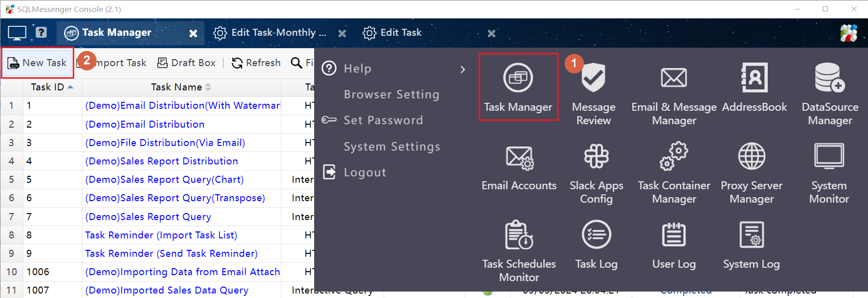
Task: Open System Settings menu entry
Action: coord(392,147)
